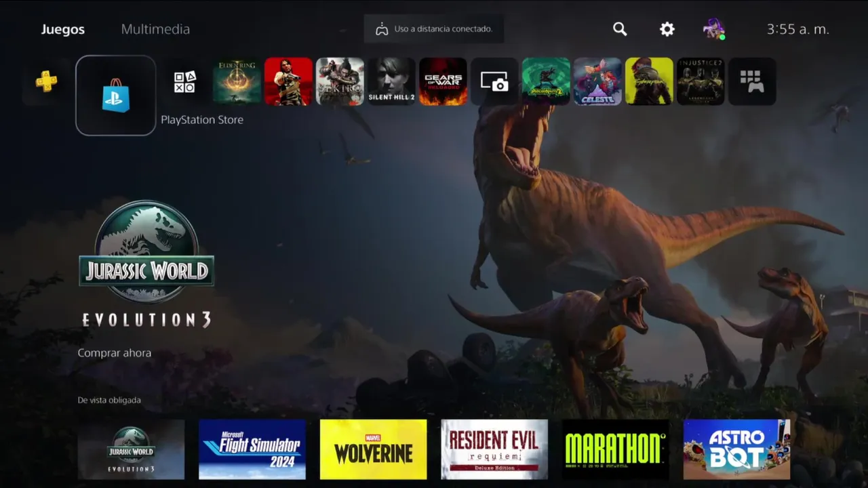This screenshot has width=868, height=488.
Task: Select the Celeste game tile
Action: (597, 81)
